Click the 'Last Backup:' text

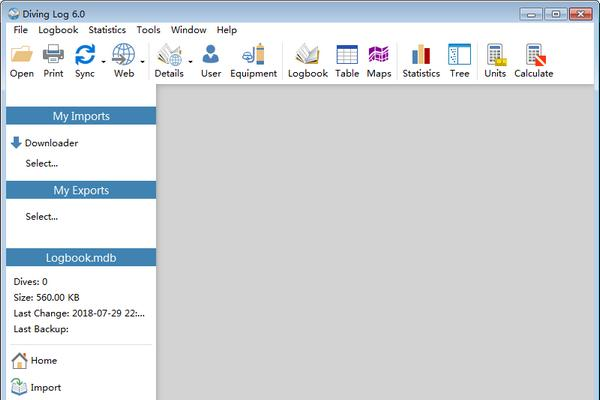[41, 329]
